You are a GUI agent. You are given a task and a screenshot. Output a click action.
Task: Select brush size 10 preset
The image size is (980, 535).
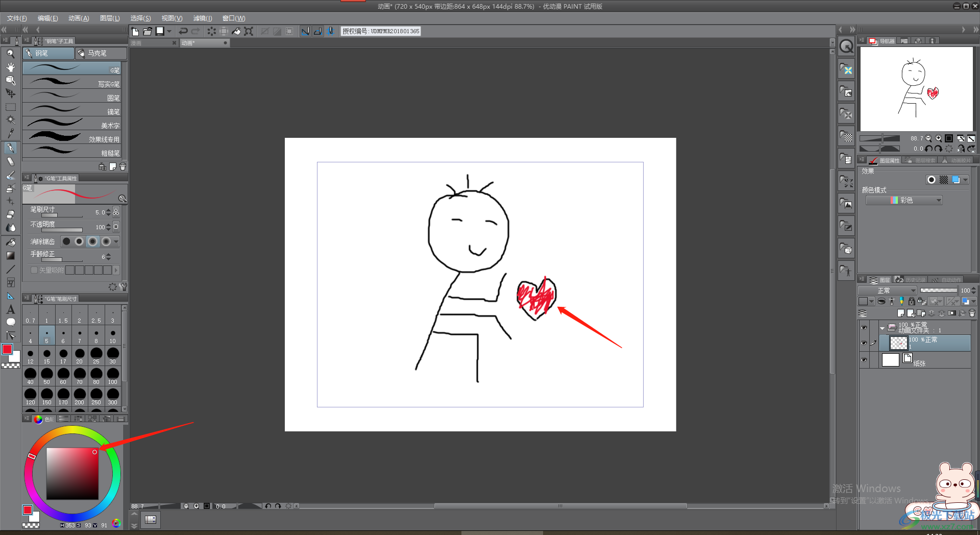click(112, 336)
